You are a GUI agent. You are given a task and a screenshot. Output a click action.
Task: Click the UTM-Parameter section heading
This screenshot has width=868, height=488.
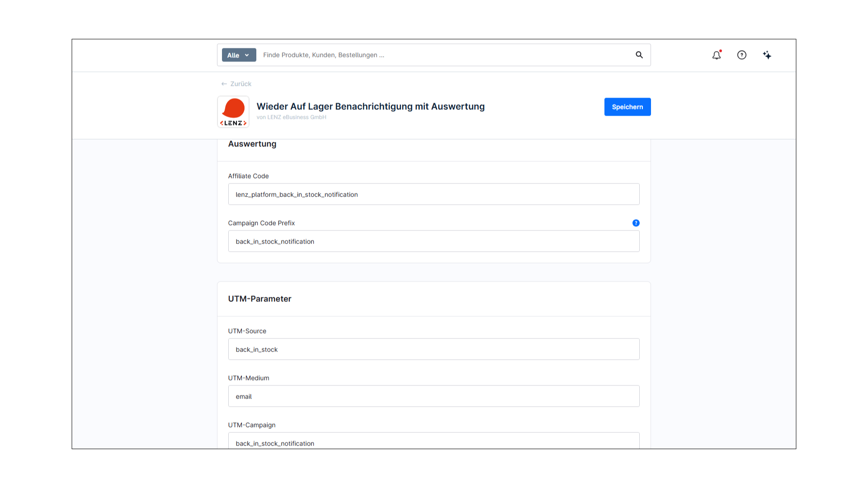coord(260,299)
